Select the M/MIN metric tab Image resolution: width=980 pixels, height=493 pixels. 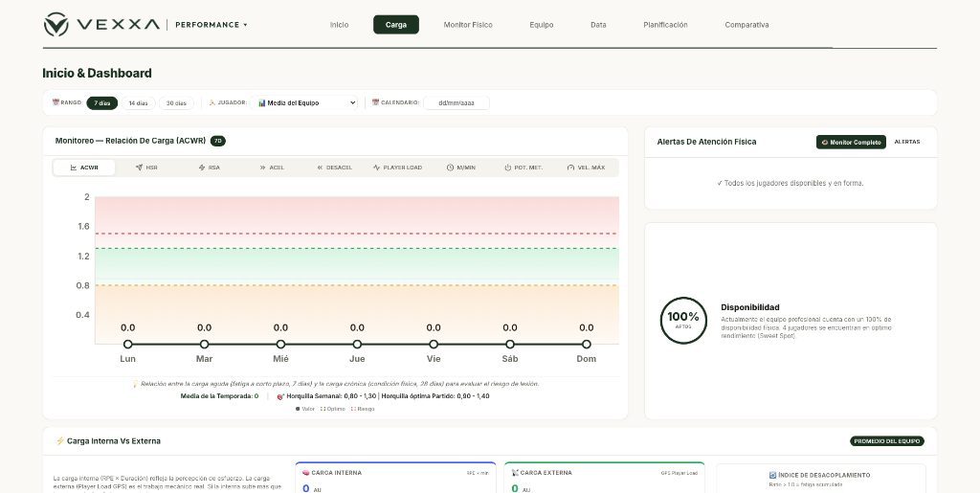tap(461, 168)
